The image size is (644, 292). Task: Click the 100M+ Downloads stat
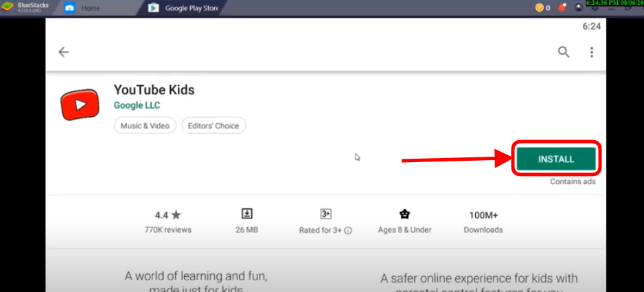(483, 222)
